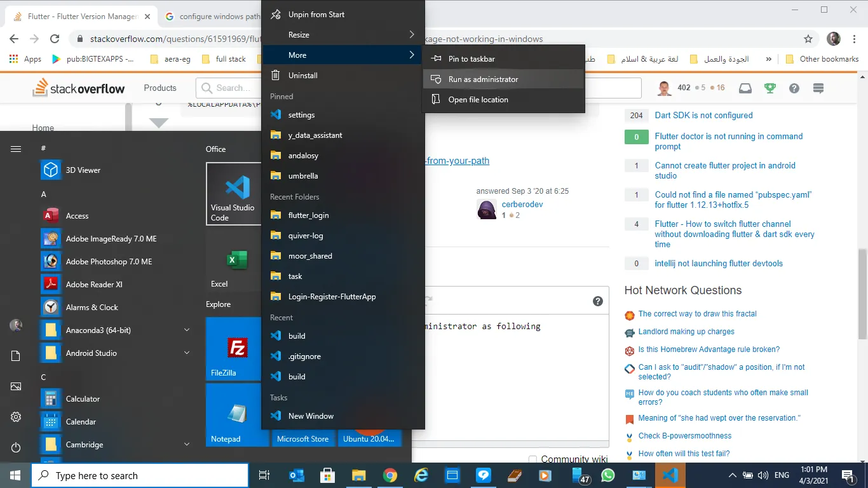Open 'The correct way to draw this fractal'

pos(697,314)
